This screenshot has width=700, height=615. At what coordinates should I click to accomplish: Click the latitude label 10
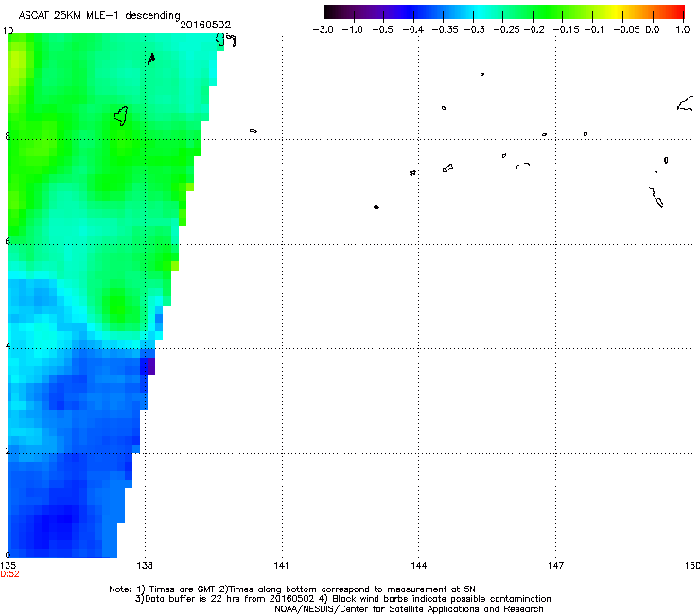(x=8, y=31)
